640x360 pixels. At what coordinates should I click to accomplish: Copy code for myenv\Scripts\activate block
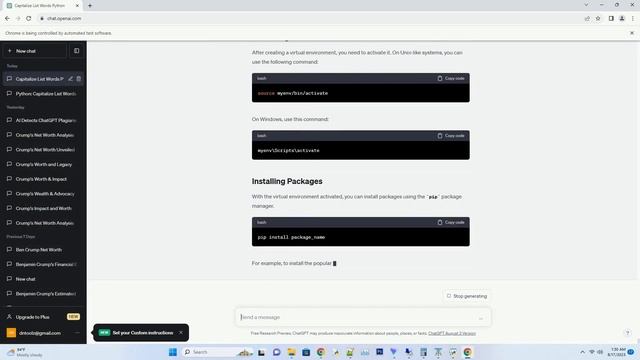coord(451,136)
